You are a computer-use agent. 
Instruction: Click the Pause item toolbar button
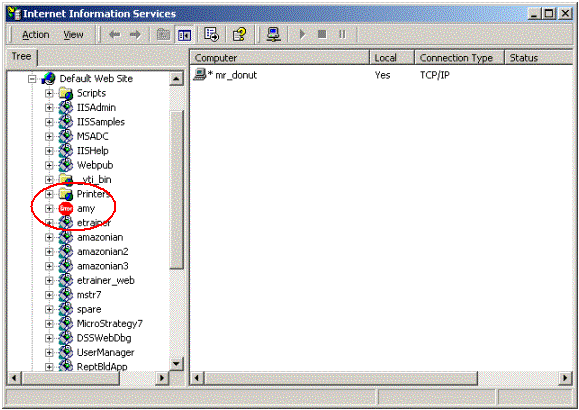342,34
